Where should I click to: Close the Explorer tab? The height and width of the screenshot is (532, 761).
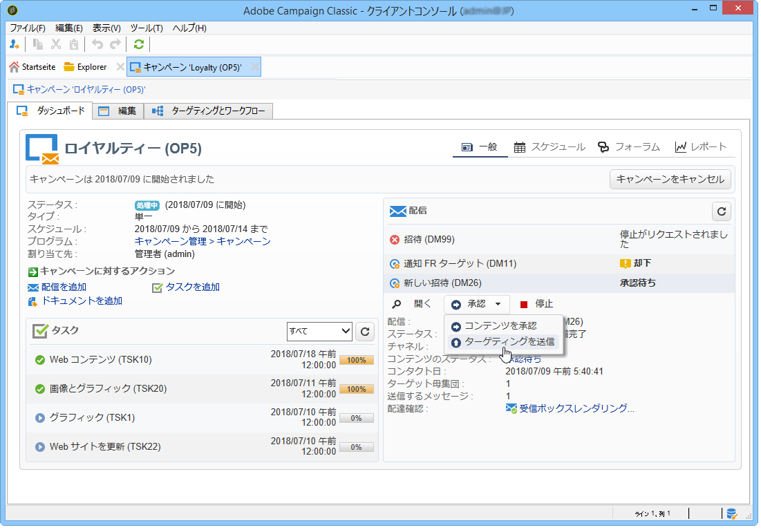[x=120, y=67]
